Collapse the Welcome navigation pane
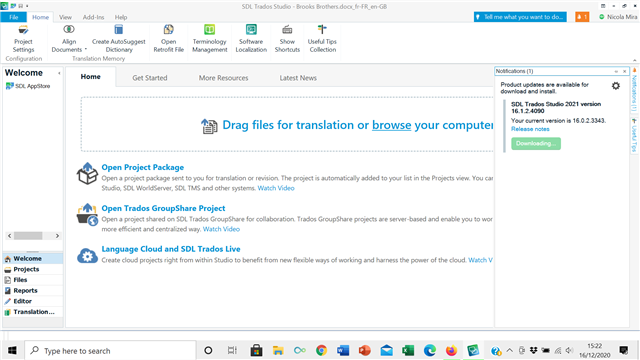 tap(59, 73)
